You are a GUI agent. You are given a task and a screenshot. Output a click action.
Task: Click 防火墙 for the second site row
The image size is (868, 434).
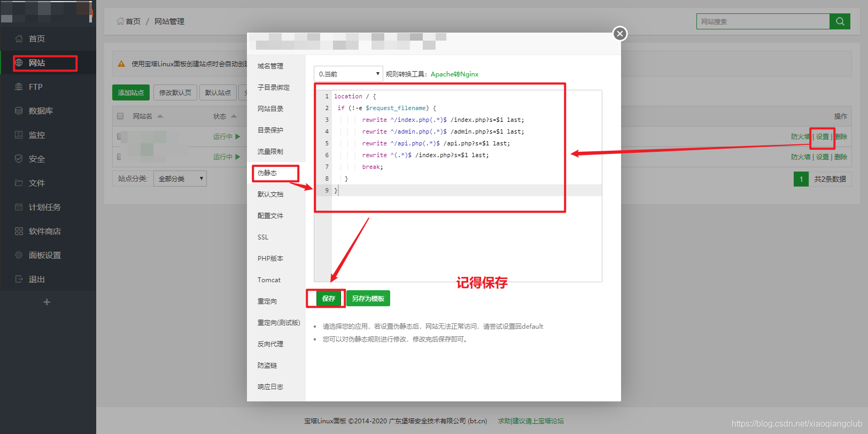[801, 157]
